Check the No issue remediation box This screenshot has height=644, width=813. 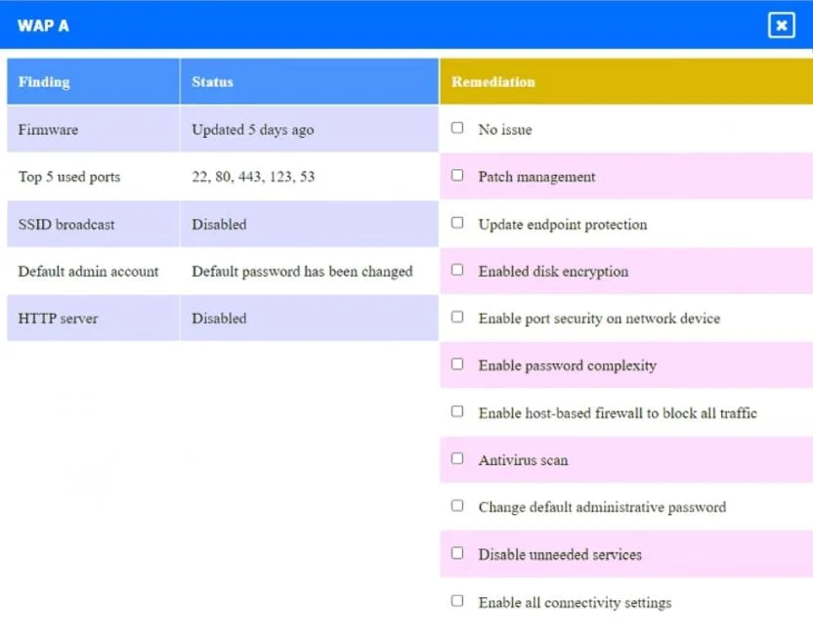pyautogui.click(x=456, y=128)
